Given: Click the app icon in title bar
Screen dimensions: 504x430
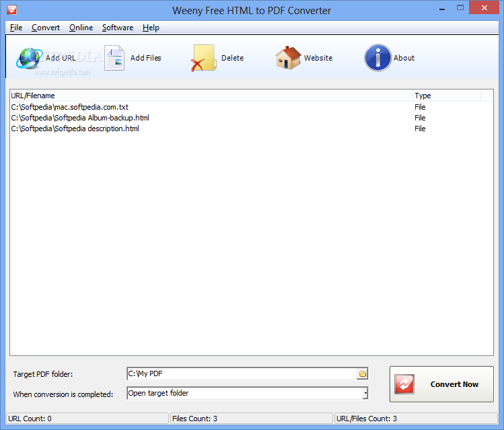Looking at the screenshot, I should [12, 10].
